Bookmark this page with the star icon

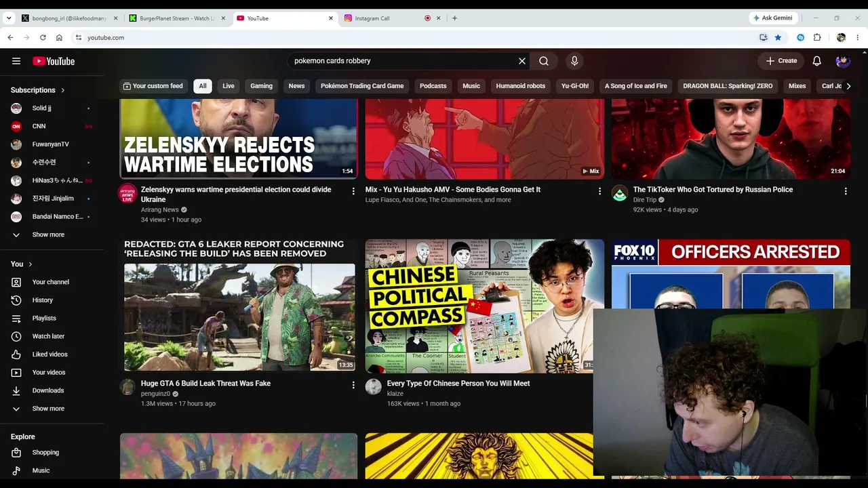click(778, 38)
